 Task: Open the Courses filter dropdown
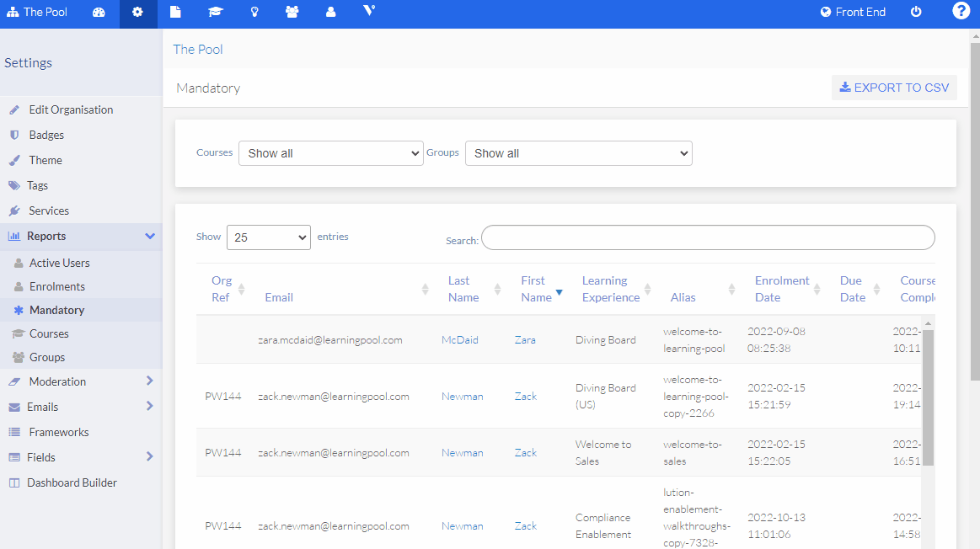[330, 153]
